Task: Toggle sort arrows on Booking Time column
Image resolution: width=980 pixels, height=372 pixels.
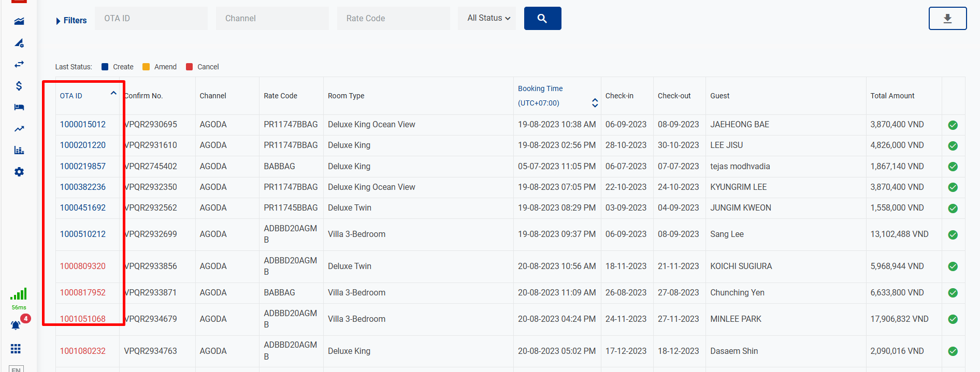Action: coord(595,103)
